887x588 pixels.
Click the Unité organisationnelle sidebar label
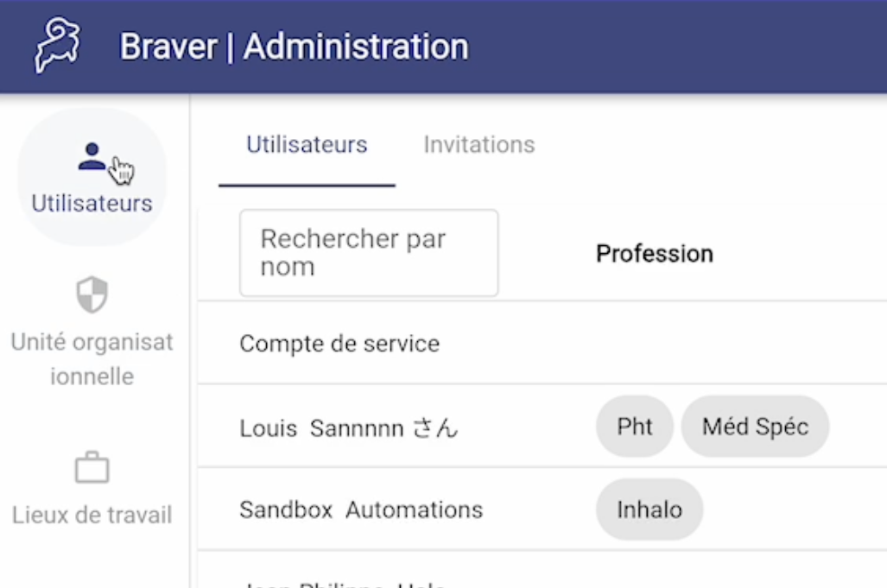92,359
